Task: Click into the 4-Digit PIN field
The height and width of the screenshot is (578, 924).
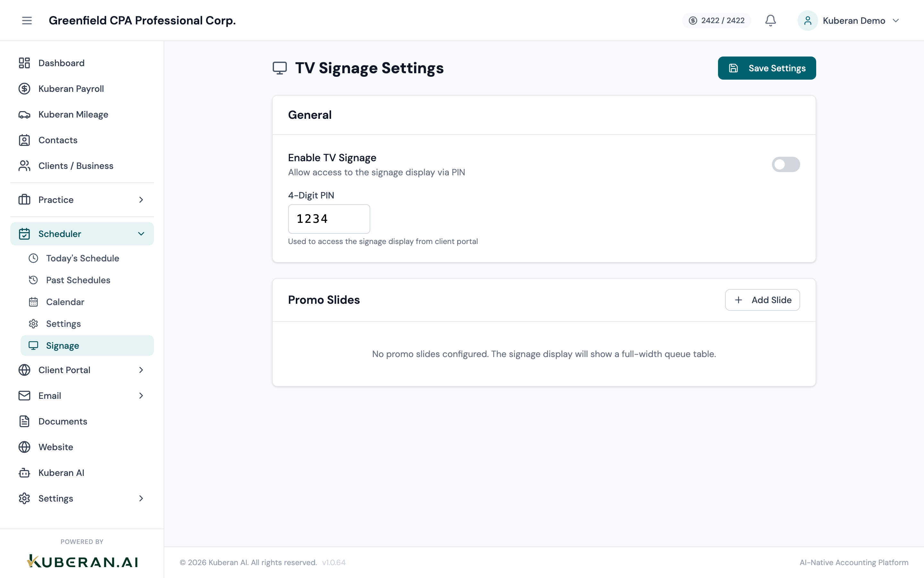Action: pyautogui.click(x=329, y=219)
